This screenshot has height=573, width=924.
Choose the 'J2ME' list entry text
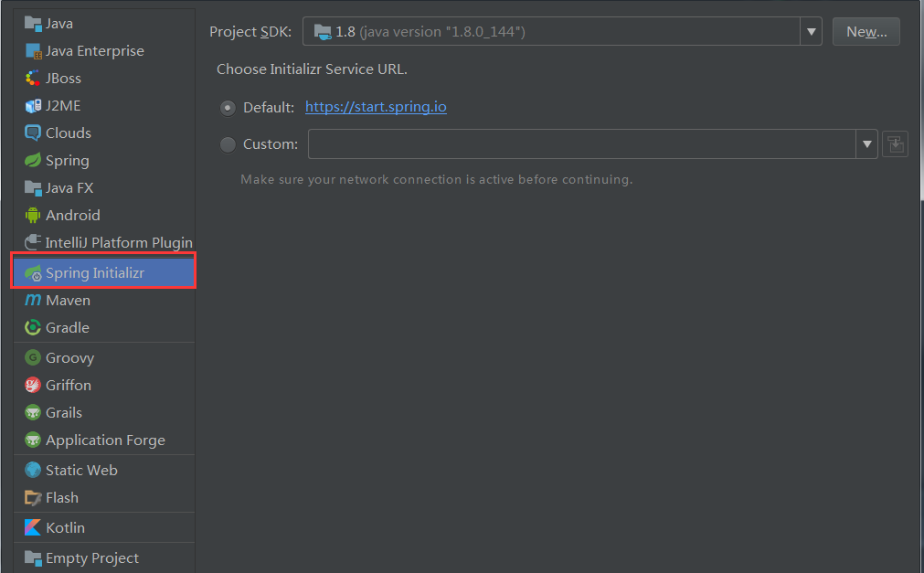click(63, 106)
